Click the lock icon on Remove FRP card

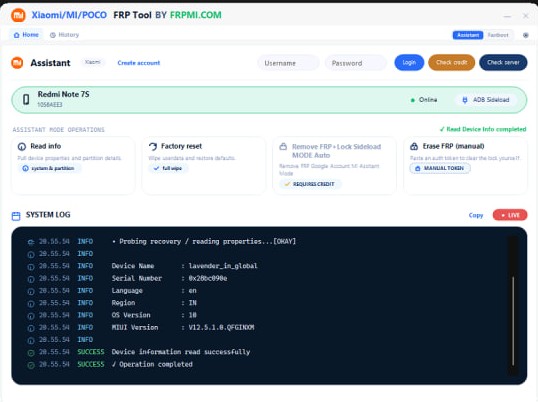coord(283,147)
